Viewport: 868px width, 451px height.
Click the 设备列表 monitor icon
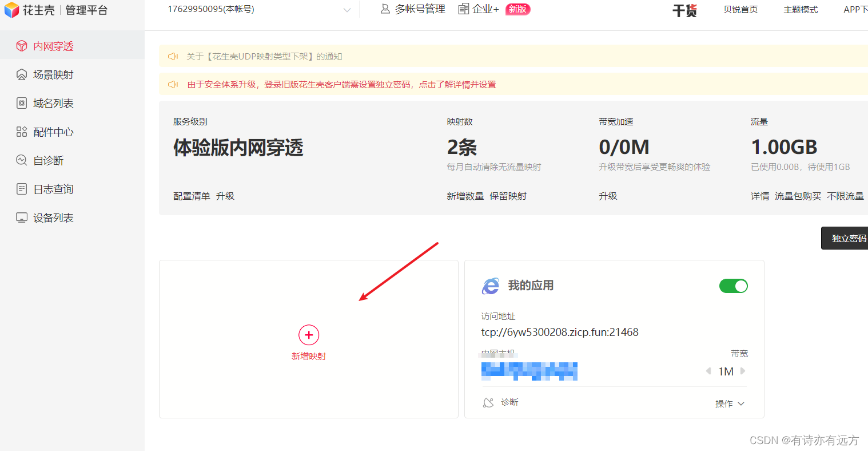tap(22, 217)
